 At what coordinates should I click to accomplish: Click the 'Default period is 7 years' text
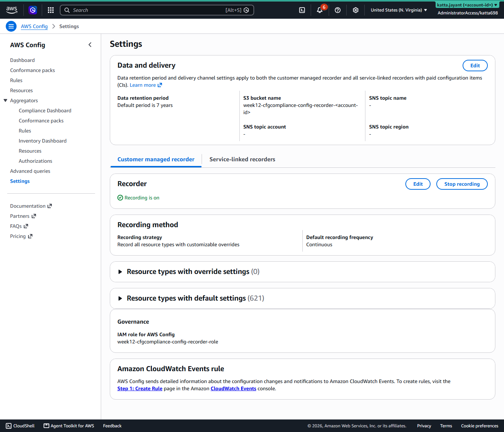(145, 105)
